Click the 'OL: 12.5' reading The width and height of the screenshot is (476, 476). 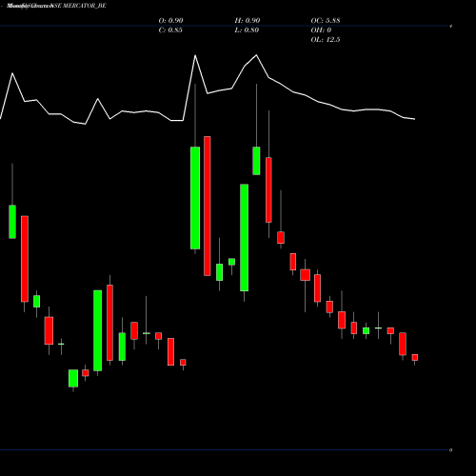(x=326, y=39)
